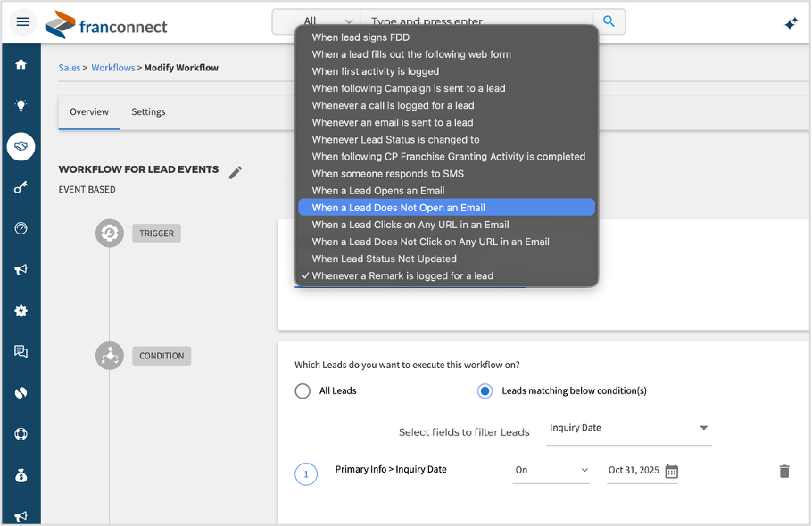Open the Overview tab
The width and height of the screenshot is (812, 526).
coord(89,112)
